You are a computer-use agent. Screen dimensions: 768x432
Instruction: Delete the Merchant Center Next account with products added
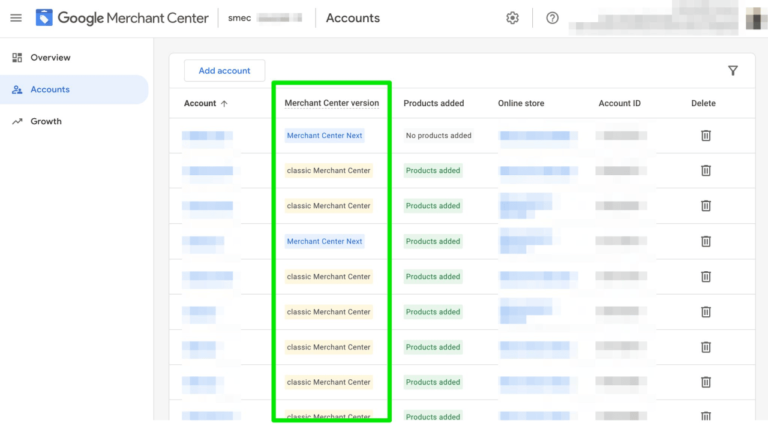706,241
